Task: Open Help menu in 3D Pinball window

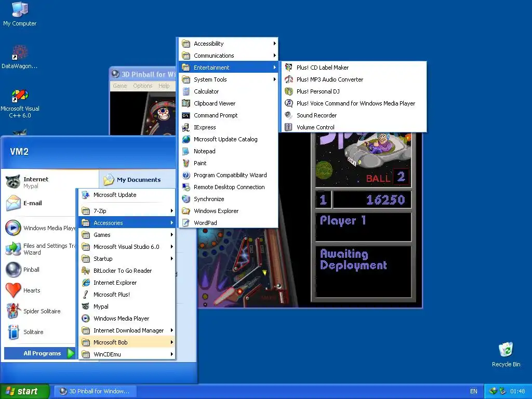Action: (164, 86)
